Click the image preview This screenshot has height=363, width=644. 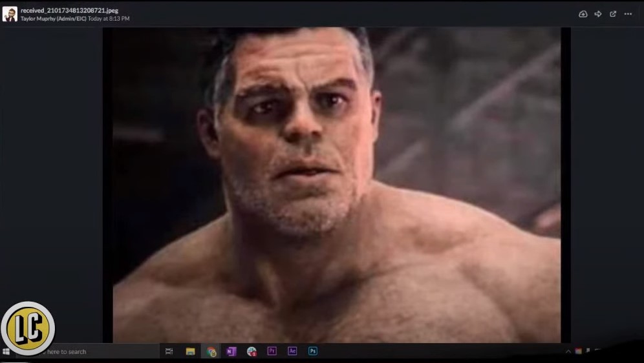point(336,185)
